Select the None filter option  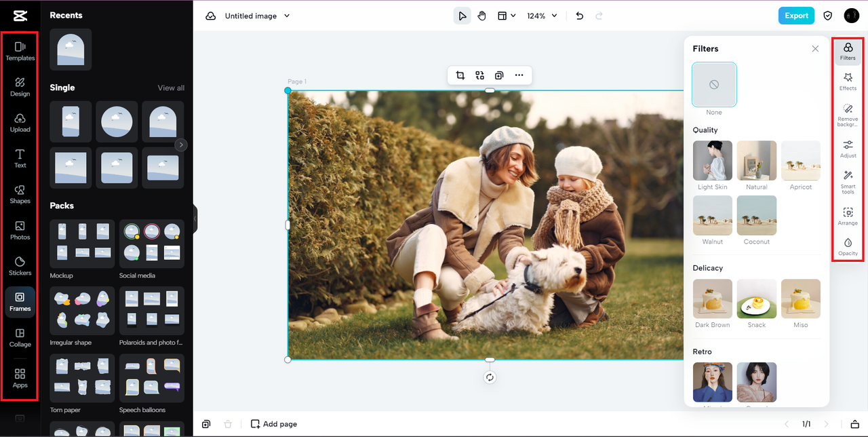tap(713, 85)
